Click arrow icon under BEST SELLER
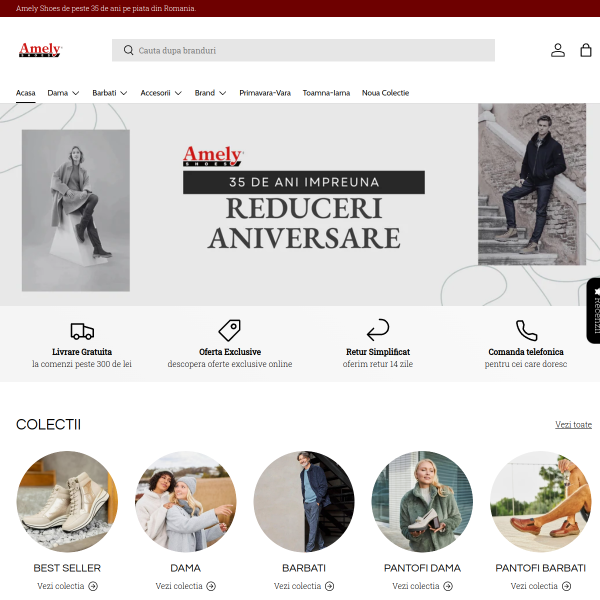The height and width of the screenshot is (600, 600). tap(93, 586)
